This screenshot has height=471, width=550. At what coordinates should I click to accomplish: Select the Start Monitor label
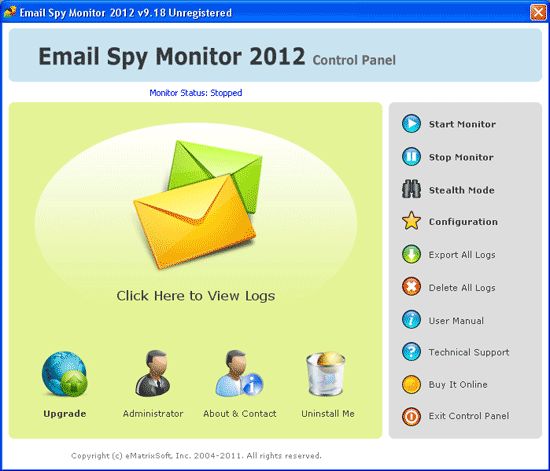coord(462,124)
